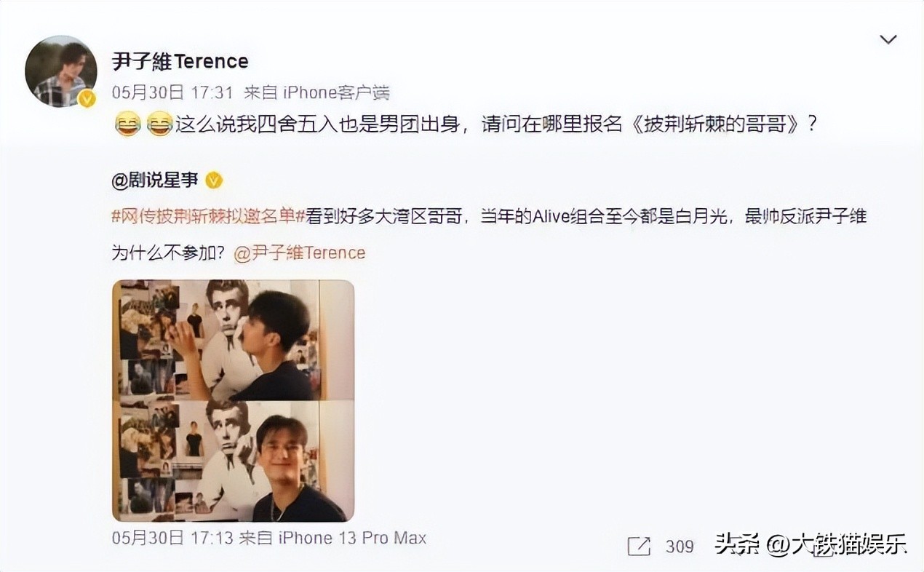The width and height of the screenshot is (924, 572).
Task: Click the first laughing emoji in the post
Action: tap(127, 124)
